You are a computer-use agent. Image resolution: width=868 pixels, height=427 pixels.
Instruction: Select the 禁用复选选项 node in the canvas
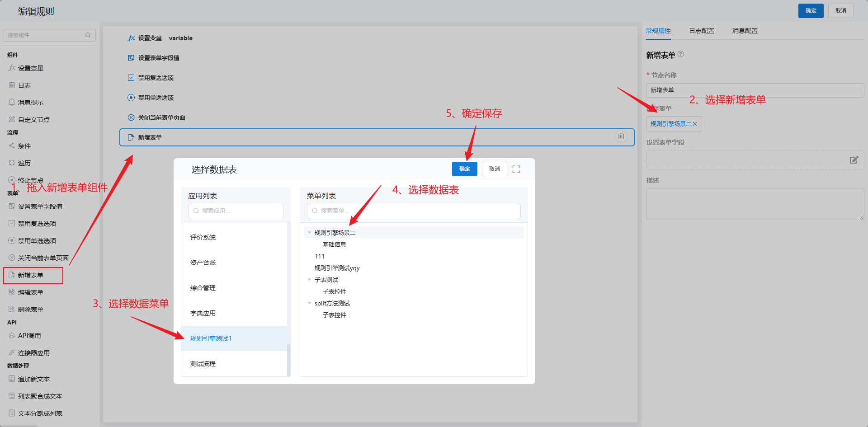coord(156,78)
